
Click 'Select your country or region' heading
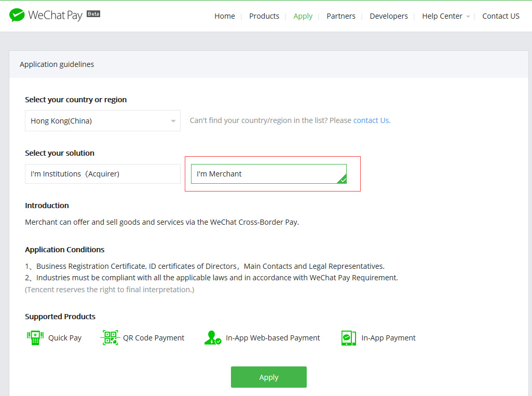click(x=76, y=100)
